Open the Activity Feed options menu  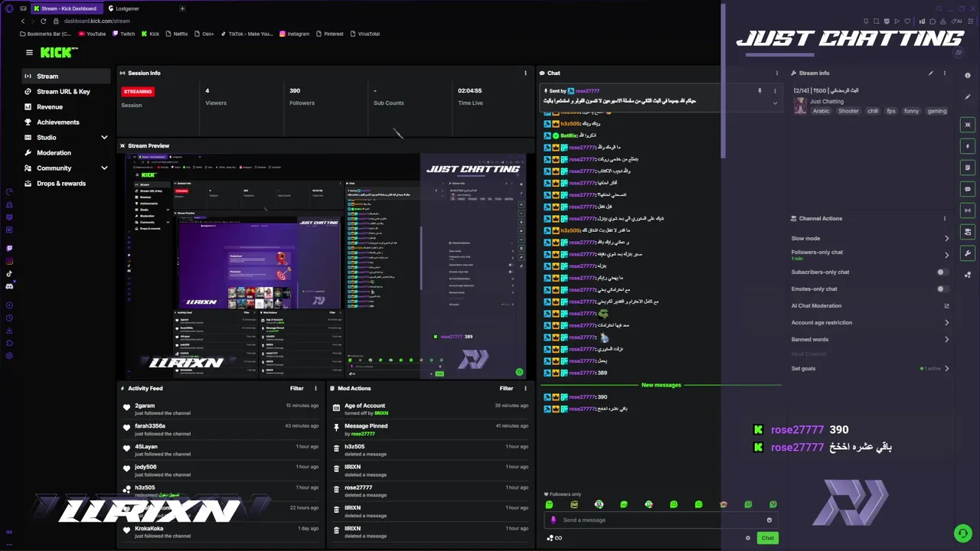315,389
